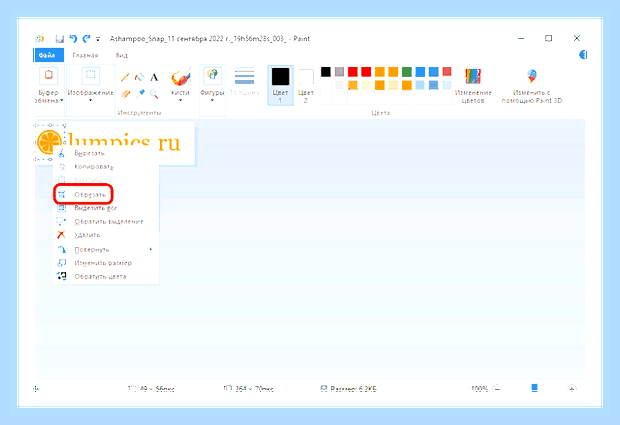Select the Pencil tool
Viewport: 620px width, 425px height.
(125, 77)
